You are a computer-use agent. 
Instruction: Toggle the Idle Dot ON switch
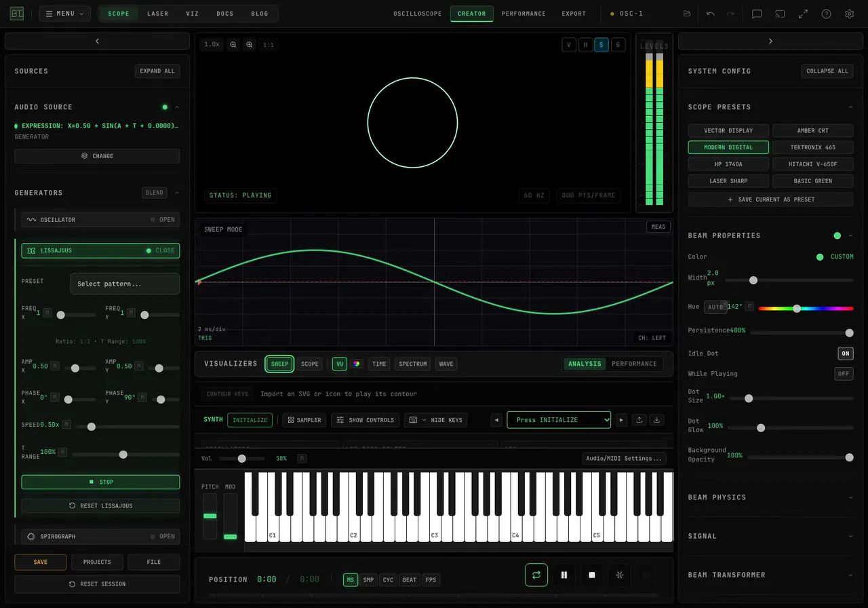(846, 354)
